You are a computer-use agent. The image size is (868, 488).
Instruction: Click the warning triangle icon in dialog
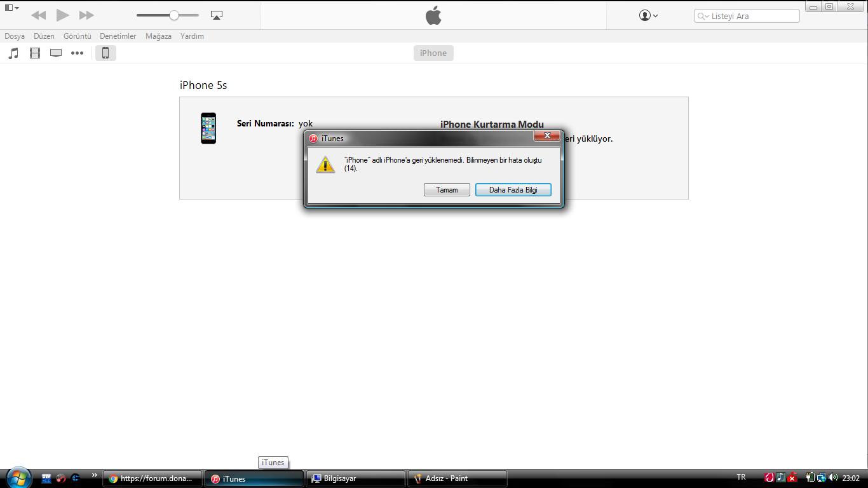[325, 164]
